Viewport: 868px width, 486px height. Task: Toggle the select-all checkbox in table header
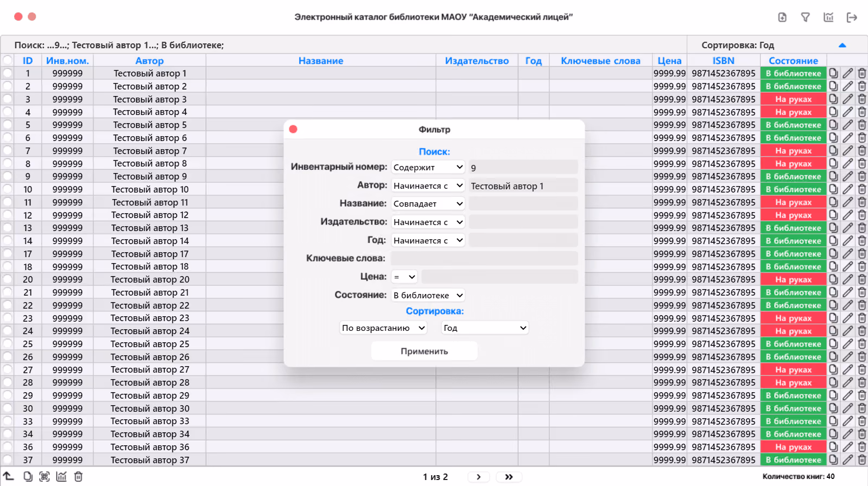pos(7,60)
